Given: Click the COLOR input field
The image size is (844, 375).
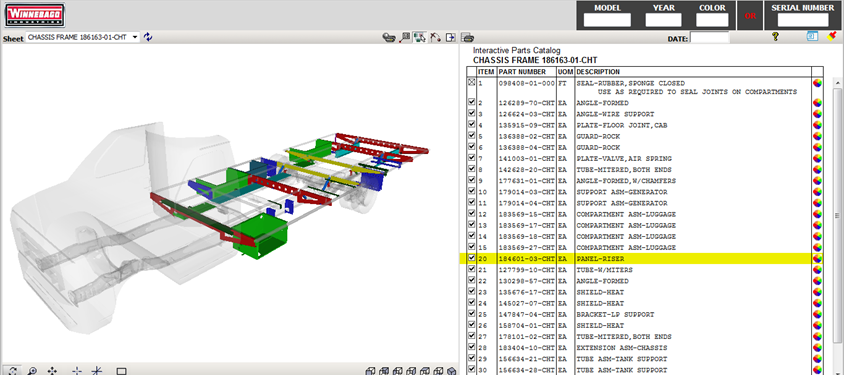Looking at the screenshot, I should 712,20.
